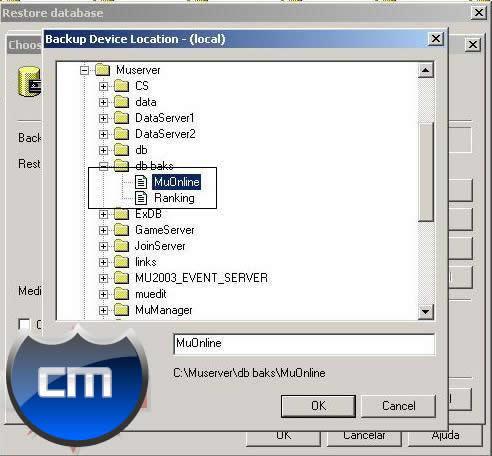This screenshot has height=456, width=492.
Task: Close the Backup Device Location dialog
Action: pos(436,39)
